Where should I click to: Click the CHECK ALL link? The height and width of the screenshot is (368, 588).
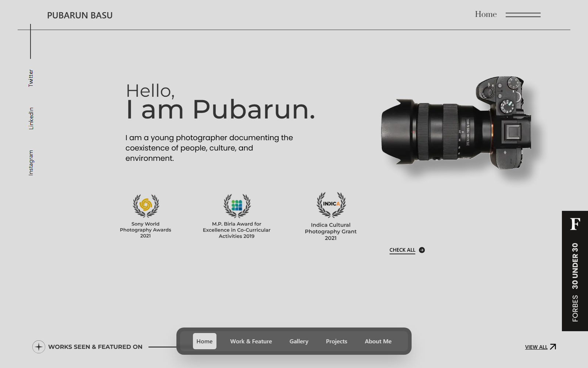point(402,250)
